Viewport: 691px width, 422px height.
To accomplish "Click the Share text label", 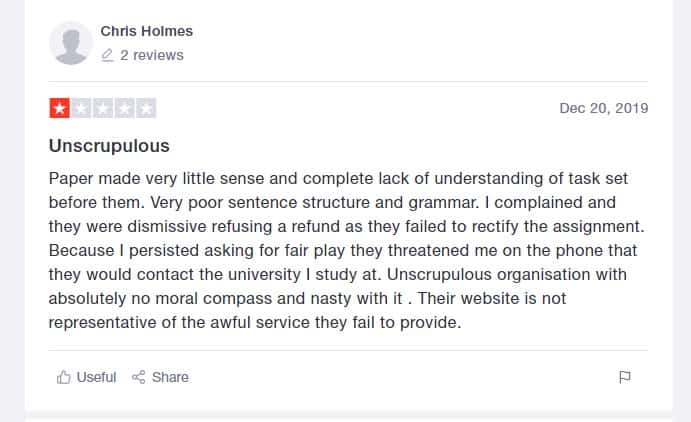I will pyautogui.click(x=170, y=377).
